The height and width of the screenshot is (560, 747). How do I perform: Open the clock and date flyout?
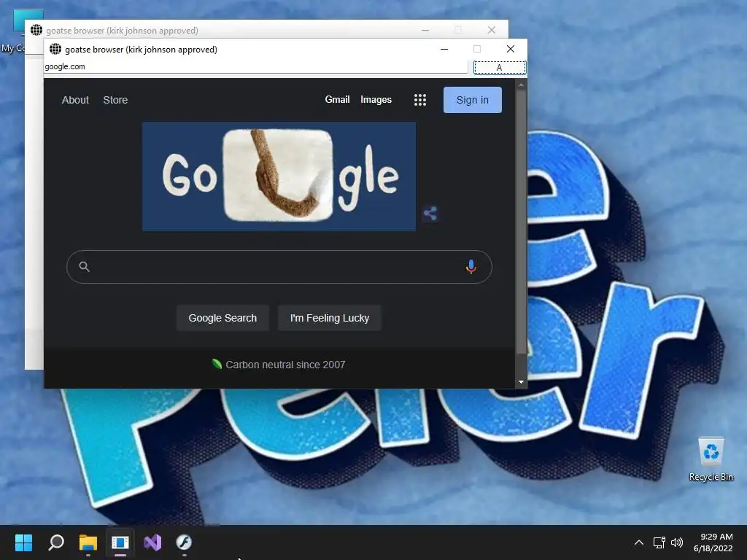click(713, 542)
